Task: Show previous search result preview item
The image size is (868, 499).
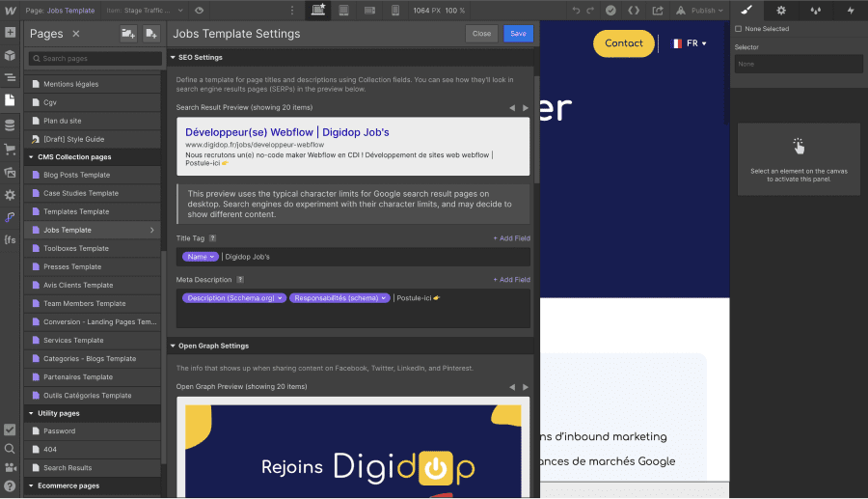Action: coord(512,108)
